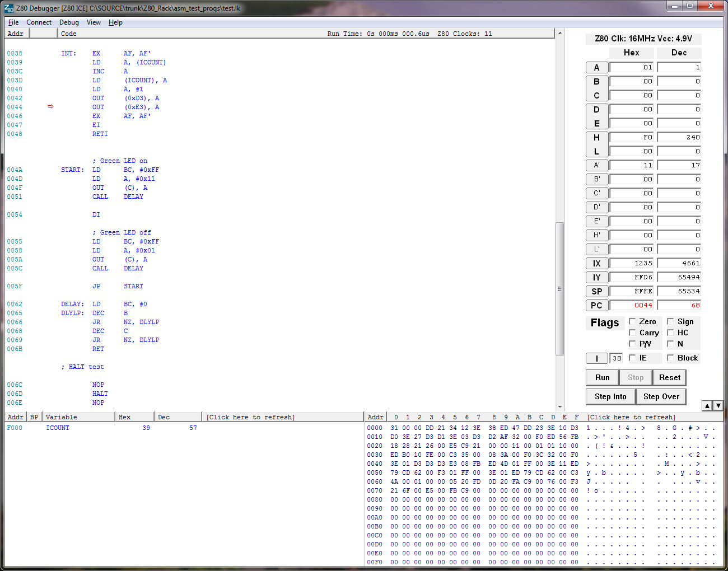728x571 pixels.
Task: Click the A register hex field
Action: tap(632, 67)
